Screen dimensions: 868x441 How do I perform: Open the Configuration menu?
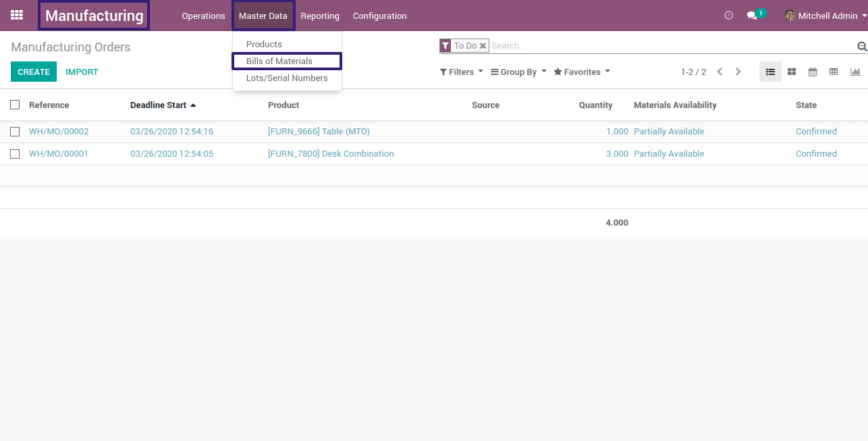(x=380, y=16)
